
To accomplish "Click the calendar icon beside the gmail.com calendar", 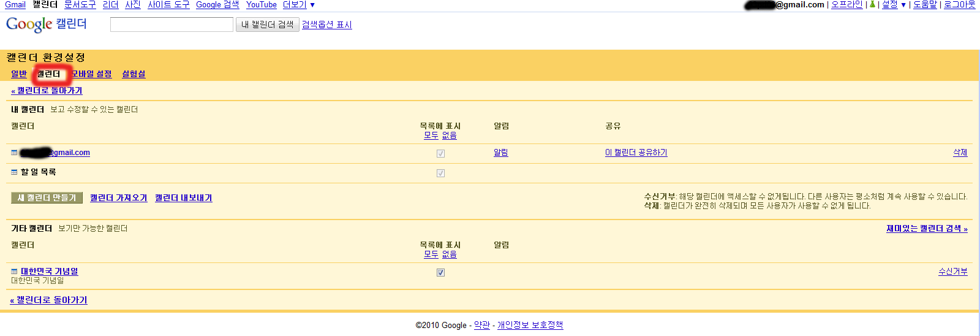I will pos(14,153).
